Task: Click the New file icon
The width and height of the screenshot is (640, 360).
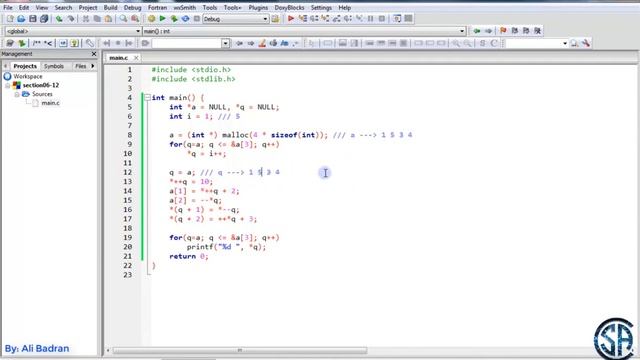Action: [10, 19]
